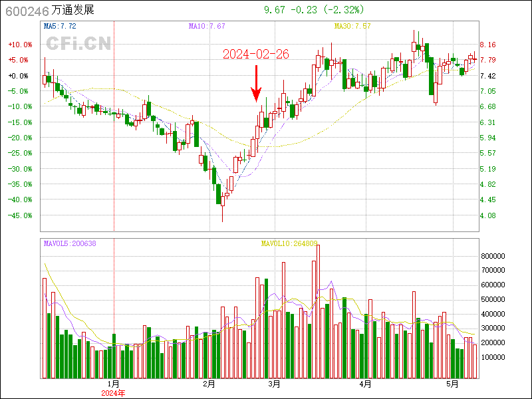Select the 2024-02-26 date annotation
Viewport: 532px width, 399px height.
[x=255, y=55]
